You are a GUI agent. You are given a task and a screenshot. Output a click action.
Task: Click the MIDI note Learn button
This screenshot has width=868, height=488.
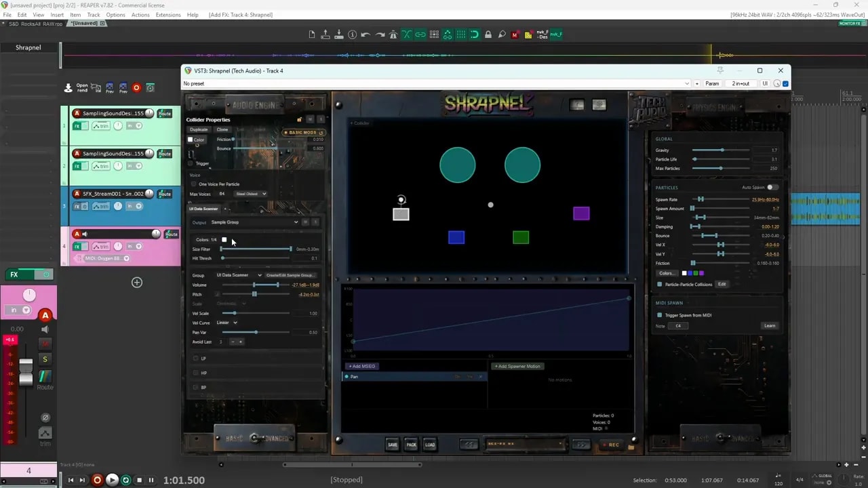[x=770, y=326]
